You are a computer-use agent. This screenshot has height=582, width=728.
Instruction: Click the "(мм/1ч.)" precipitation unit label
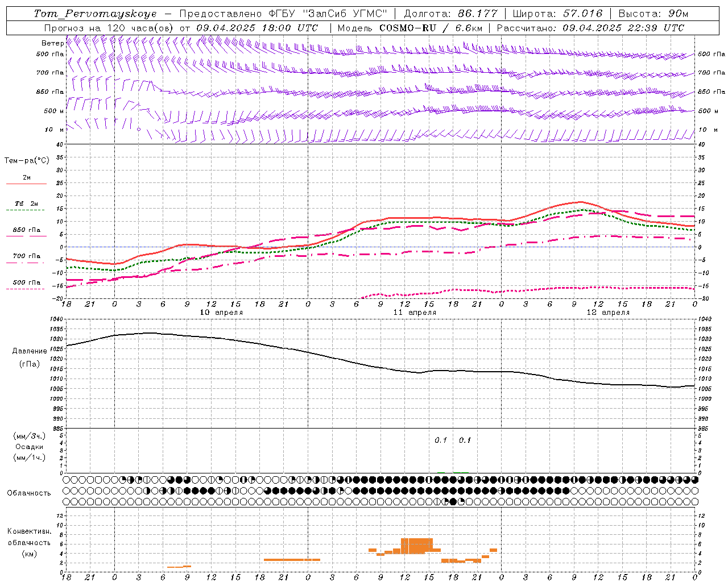[x=30, y=458]
